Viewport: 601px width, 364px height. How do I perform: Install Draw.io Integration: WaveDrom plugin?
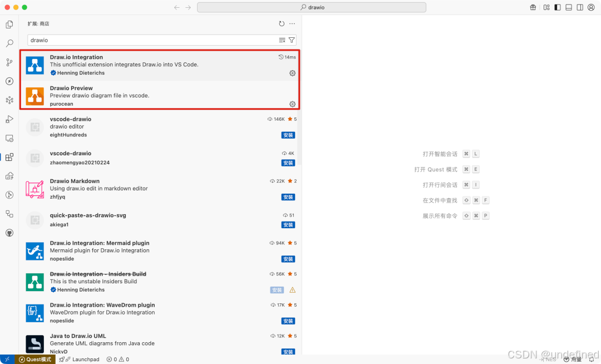pos(288,321)
